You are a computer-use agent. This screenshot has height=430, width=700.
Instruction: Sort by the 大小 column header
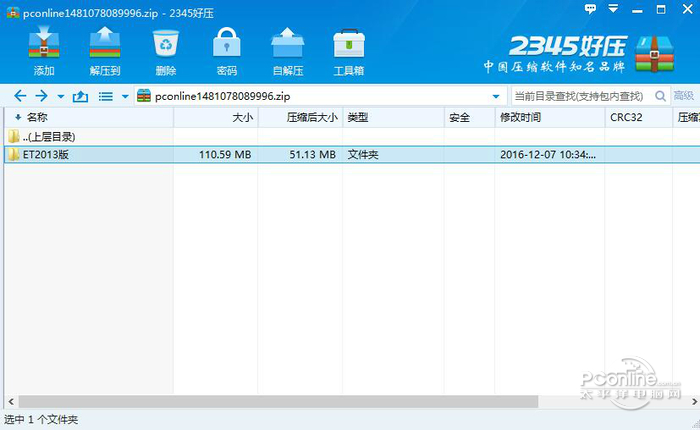click(216, 117)
